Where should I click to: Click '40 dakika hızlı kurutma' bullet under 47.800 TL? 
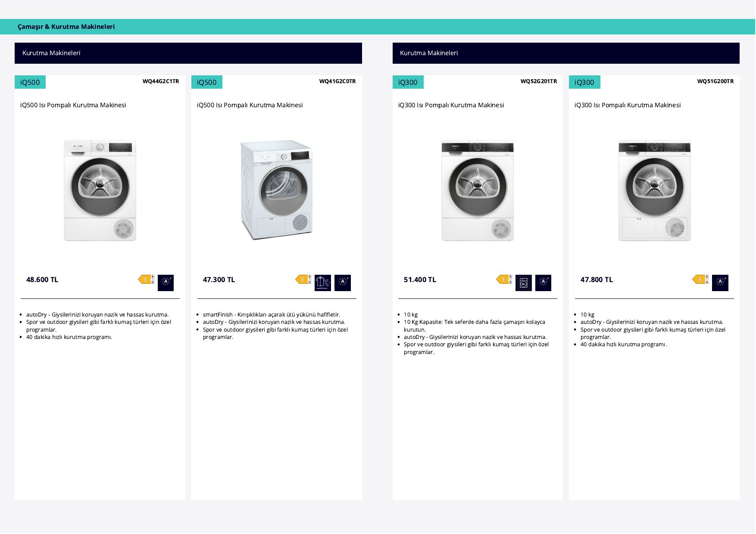click(x=624, y=345)
